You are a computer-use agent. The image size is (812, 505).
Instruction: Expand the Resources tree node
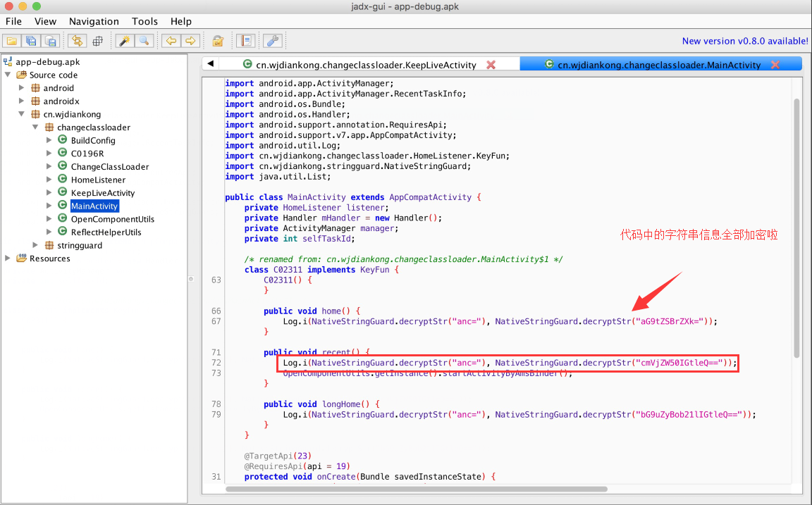7,258
